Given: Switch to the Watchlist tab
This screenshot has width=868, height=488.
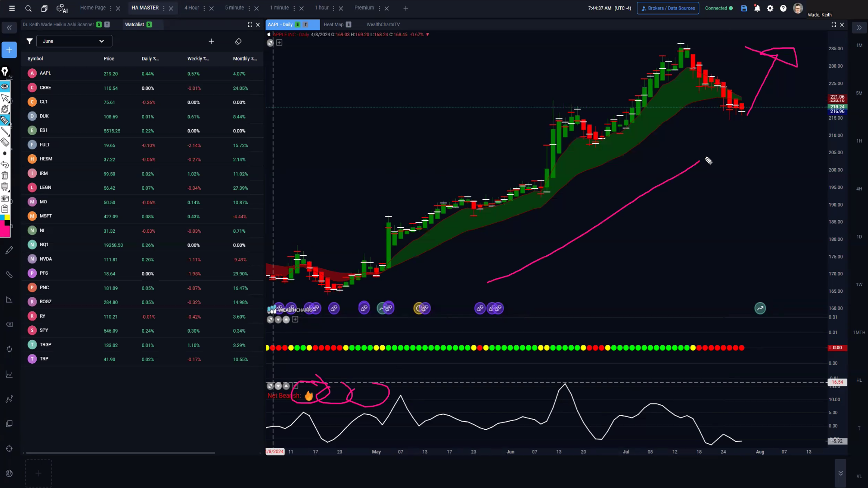Looking at the screenshot, I should pos(134,24).
